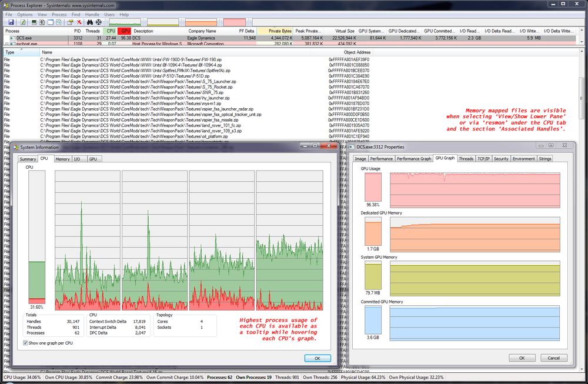The image size is (588, 384).
Task: Click OK in the System Information window
Action: (318, 358)
